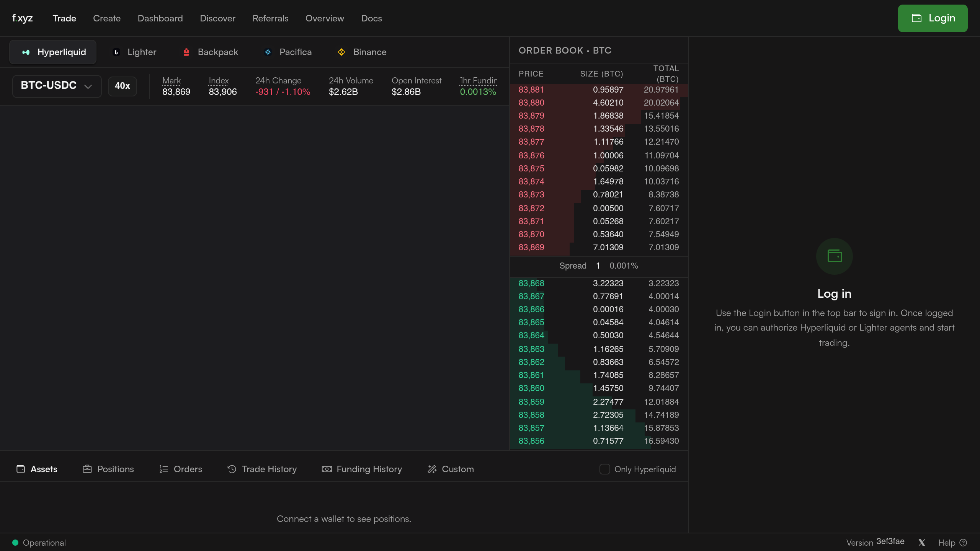The height and width of the screenshot is (551, 980).
Task: Click the Help question mark icon
Action: 964,543
